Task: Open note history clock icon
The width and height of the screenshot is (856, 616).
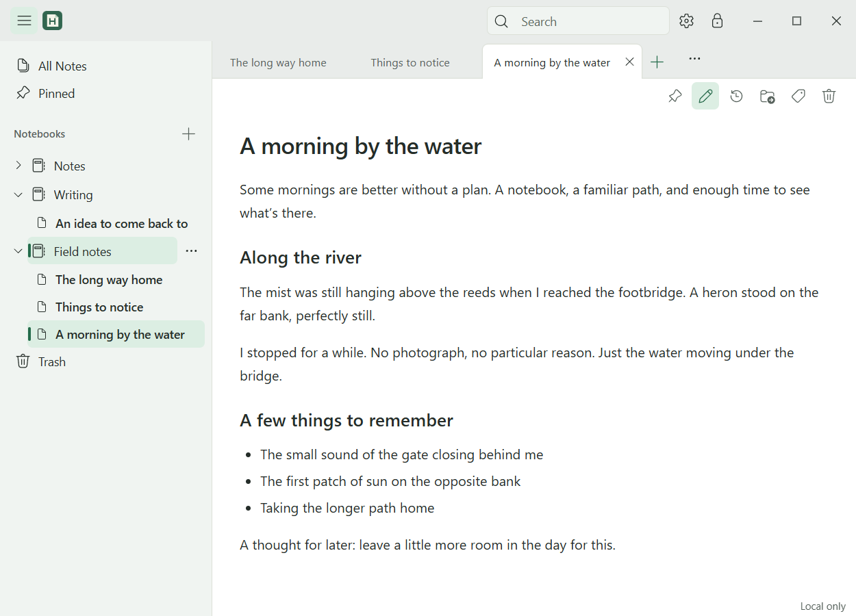Action: click(x=736, y=96)
